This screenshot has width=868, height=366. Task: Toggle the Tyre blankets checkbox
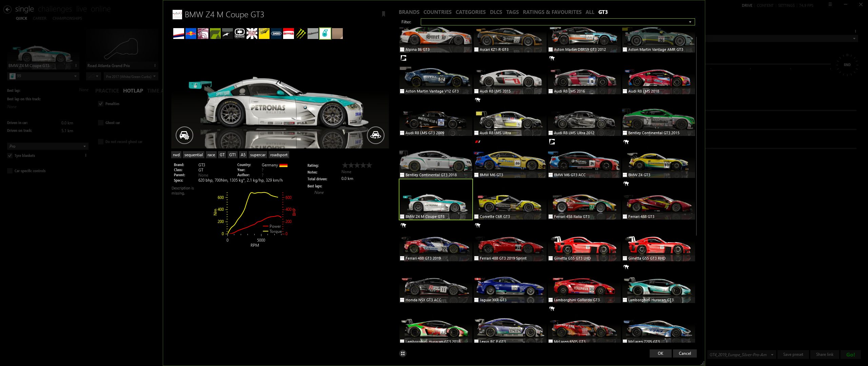click(x=10, y=156)
